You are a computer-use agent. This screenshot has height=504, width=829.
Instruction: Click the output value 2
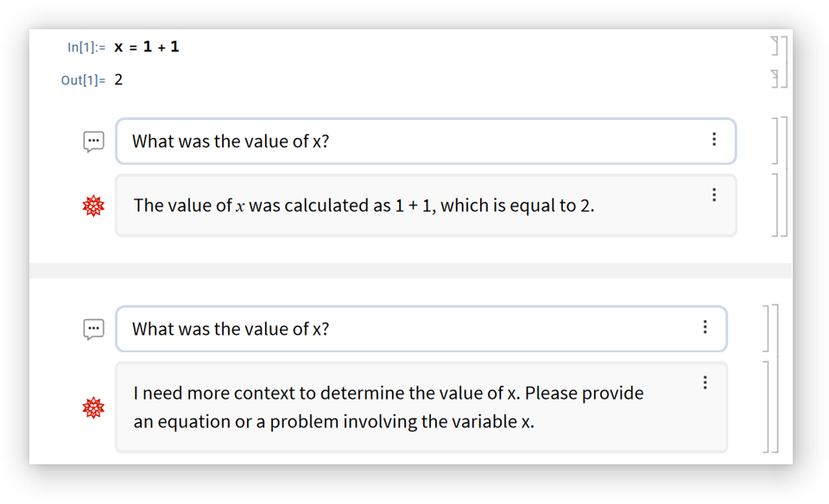click(x=119, y=80)
